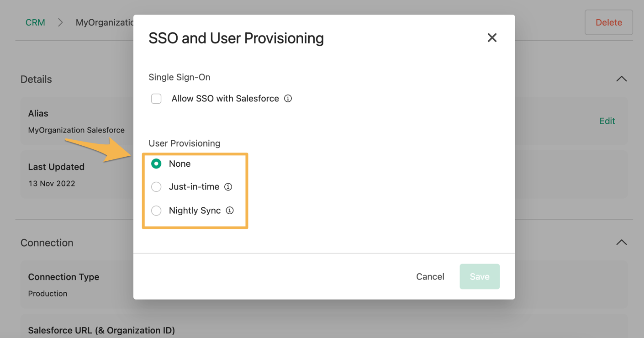
Task: Click the Production connection type value
Action: coord(48,294)
